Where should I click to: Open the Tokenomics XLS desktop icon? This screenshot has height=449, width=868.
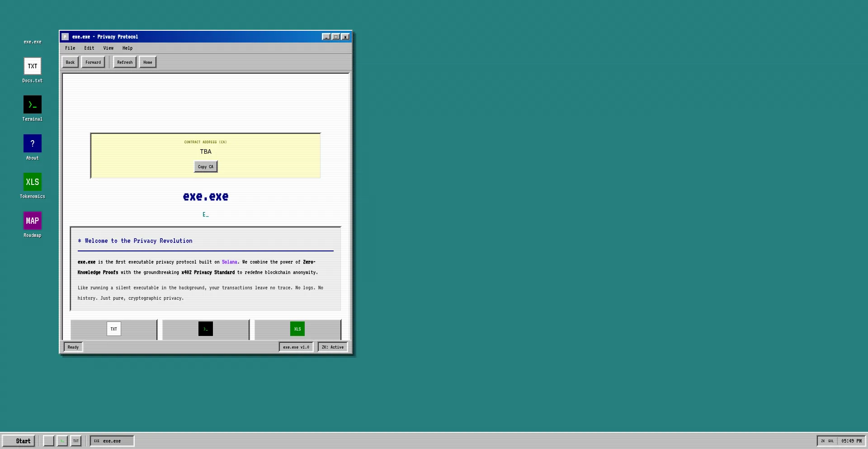click(33, 182)
